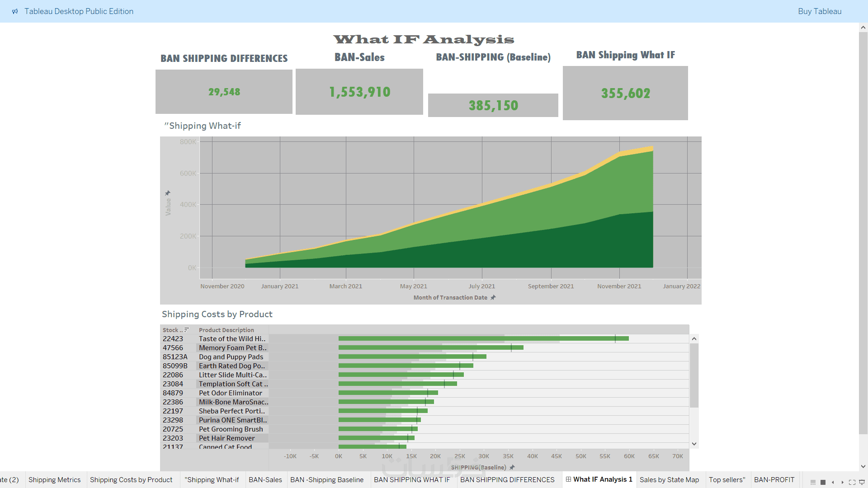Go to previous sheet tab arrow
This screenshot has height=488, width=868.
coord(833,482)
